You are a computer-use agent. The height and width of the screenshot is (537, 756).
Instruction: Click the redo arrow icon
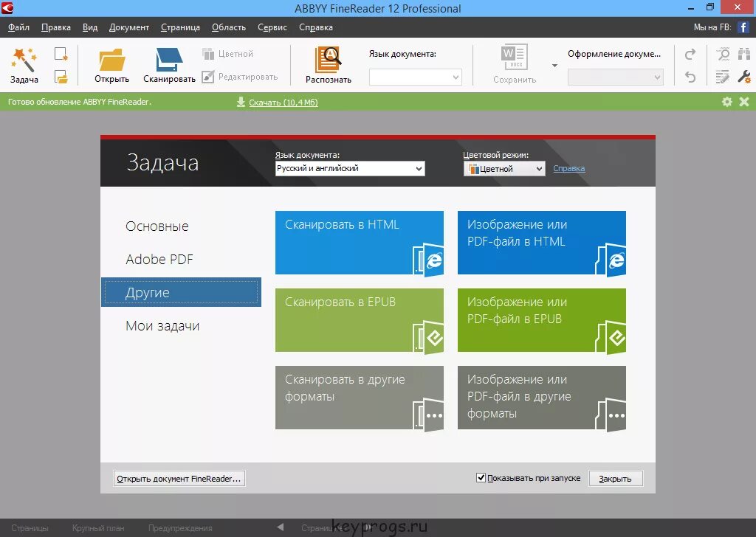coord(690,54)
